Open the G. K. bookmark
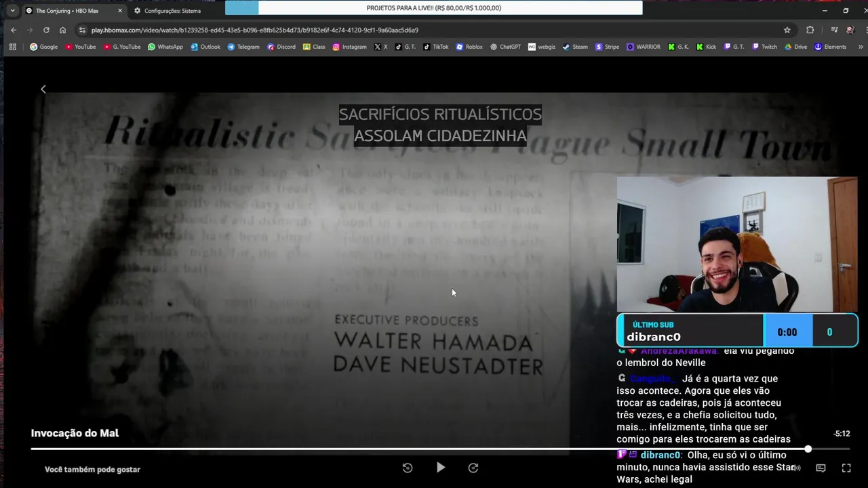868x488 pixels. [x=678, y=47]
